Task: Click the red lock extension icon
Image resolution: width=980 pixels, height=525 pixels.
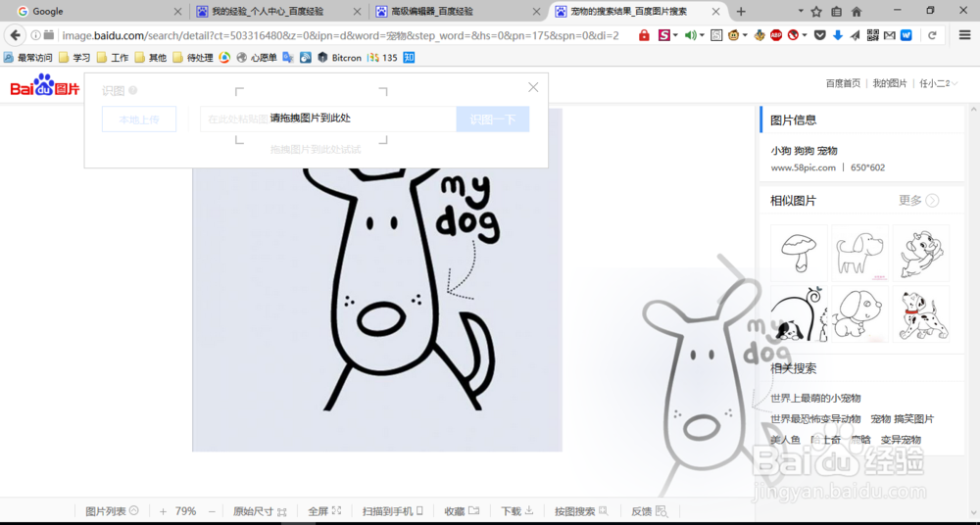Action: (644, 35)
